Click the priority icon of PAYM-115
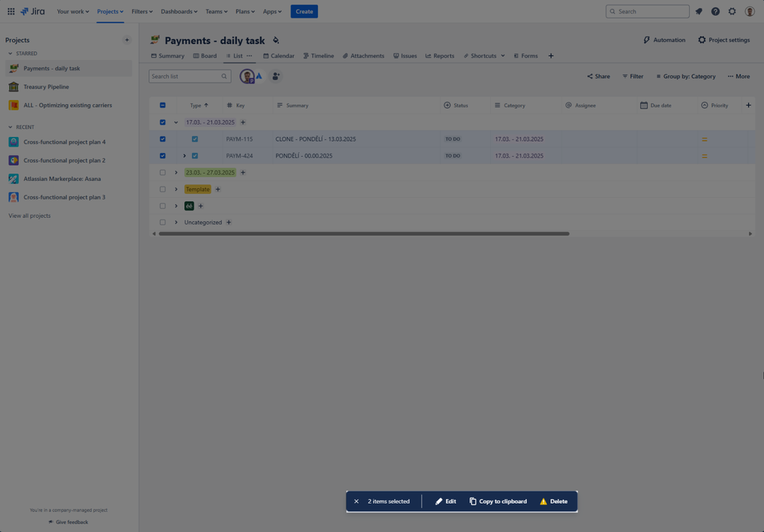Image resolution: width=764 pixels, height=532 pixels. [x=704, y=139]
